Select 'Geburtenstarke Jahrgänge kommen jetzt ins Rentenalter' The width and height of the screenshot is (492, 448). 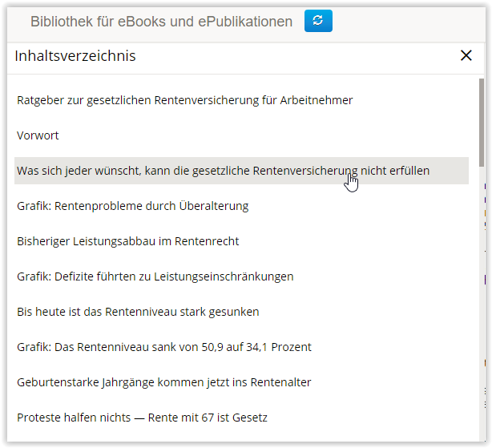[163, 382]
